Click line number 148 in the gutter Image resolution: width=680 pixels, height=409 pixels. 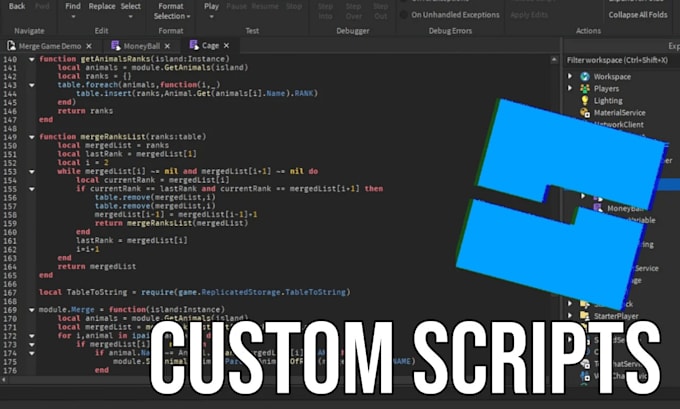[10, 128]
